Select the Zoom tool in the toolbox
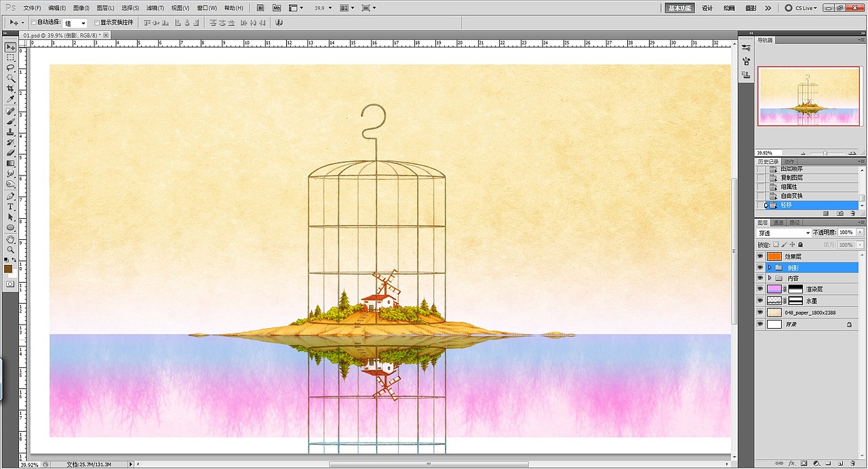 click(11, 249)
